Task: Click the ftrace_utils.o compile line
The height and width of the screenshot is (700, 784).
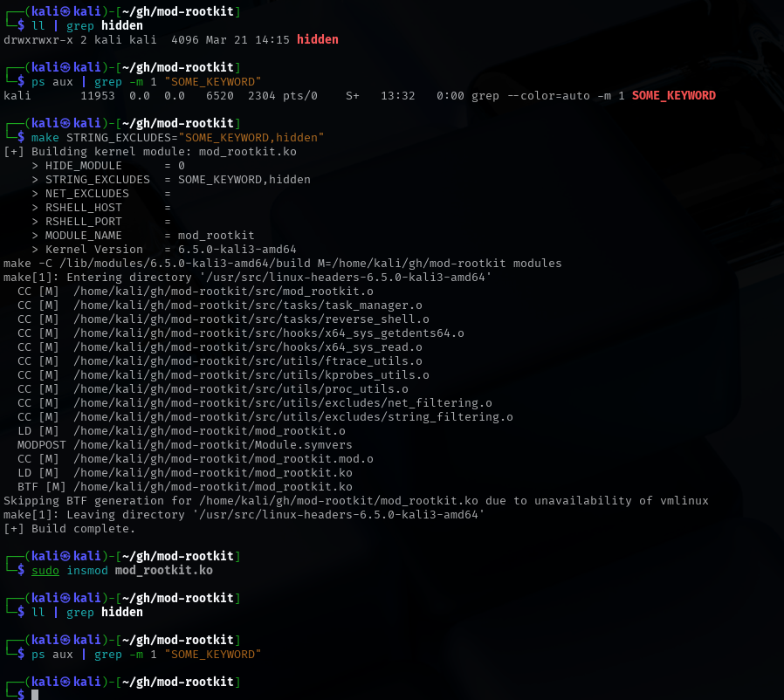Action: (220, 361)
